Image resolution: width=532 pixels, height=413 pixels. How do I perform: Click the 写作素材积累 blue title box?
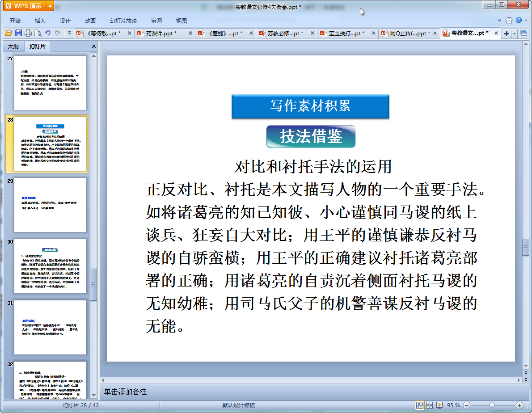[310, 106]
